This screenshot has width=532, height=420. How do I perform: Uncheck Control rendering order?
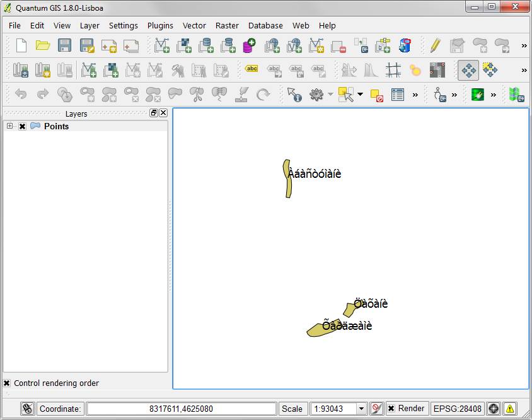coord(6,383)
